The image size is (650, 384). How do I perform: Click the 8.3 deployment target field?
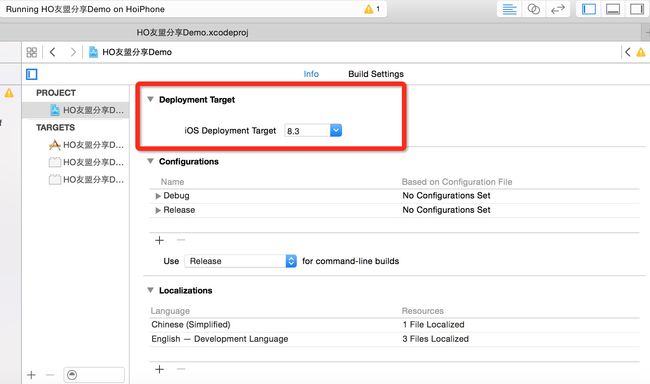pos(307,131)
